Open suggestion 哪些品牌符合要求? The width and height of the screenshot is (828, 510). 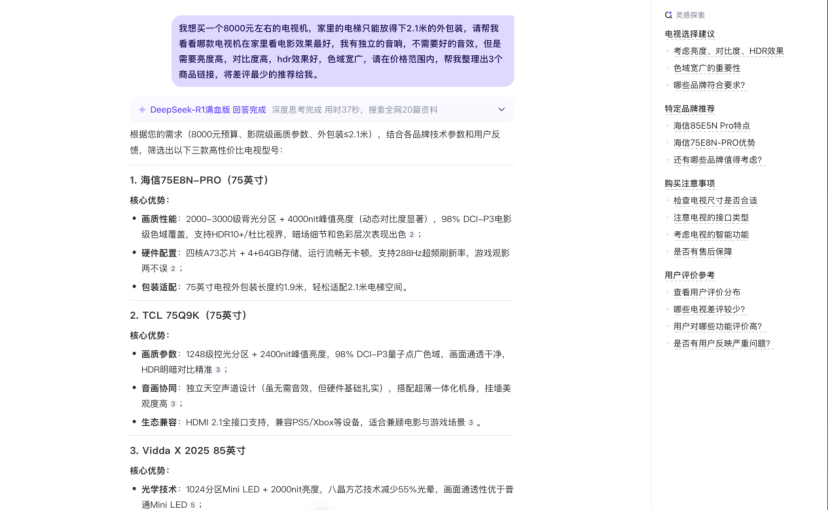pos(709,85)
